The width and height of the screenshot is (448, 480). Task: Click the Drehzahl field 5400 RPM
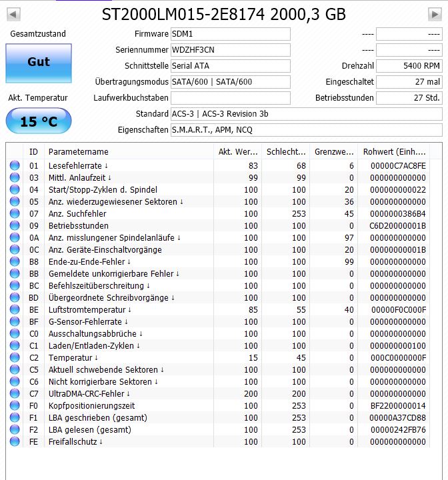pyautogui.click(x=409, y=66)
